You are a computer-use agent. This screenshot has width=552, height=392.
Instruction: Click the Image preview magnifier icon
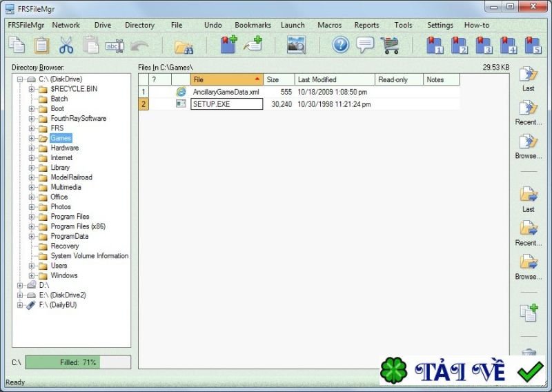[x=296, y=45]
